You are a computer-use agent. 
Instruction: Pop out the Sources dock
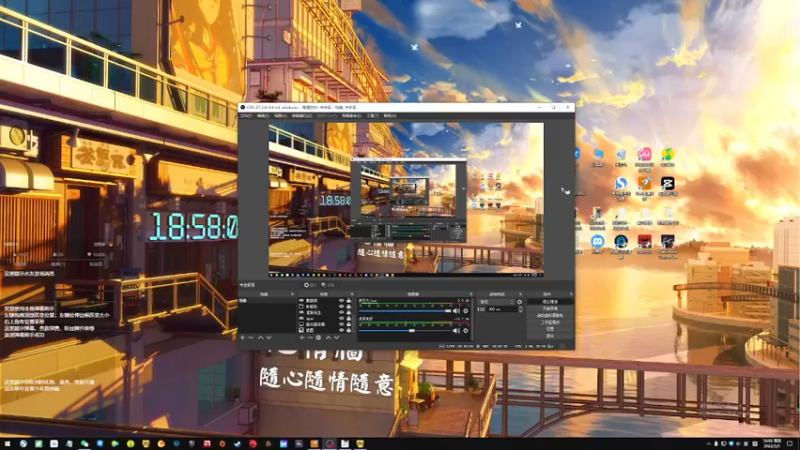coord(352,294)
